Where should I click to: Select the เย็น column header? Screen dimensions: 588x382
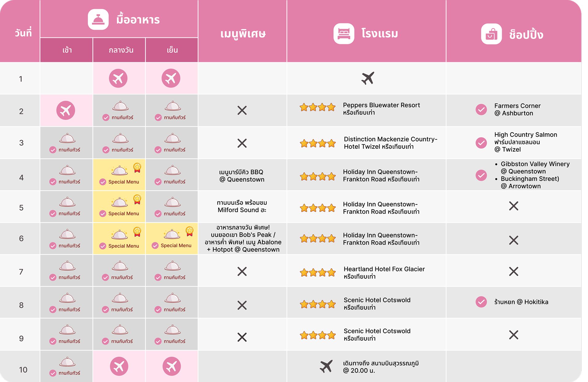pyautogui.click(x=172, y=50)
